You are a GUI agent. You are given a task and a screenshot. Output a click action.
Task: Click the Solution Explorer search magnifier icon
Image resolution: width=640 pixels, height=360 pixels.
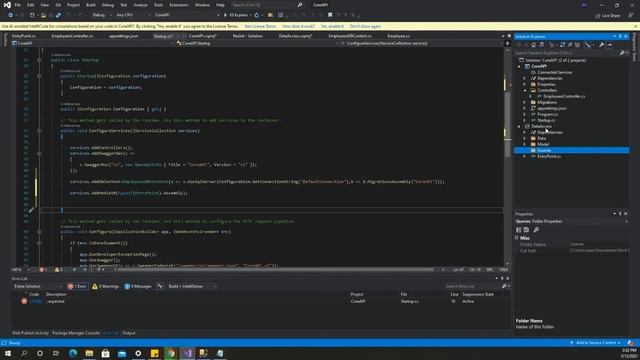point(622,53)
